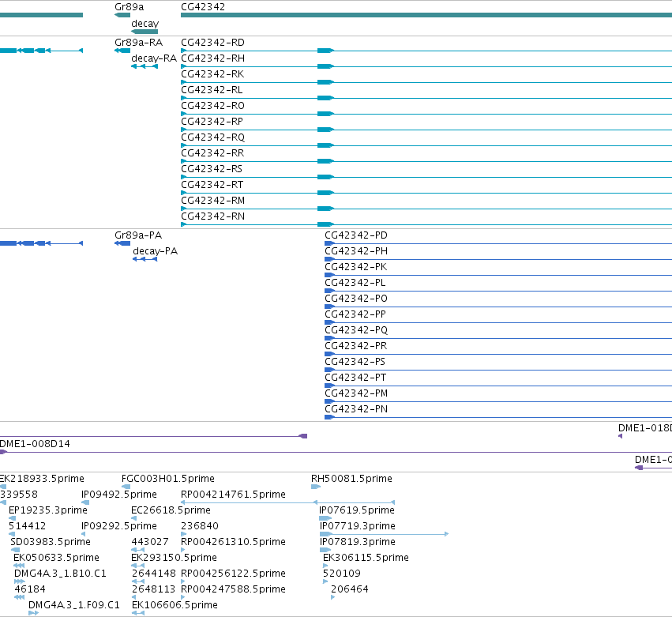
Task: Click CG42342-RQ transcript label
Action: (212, 137)
